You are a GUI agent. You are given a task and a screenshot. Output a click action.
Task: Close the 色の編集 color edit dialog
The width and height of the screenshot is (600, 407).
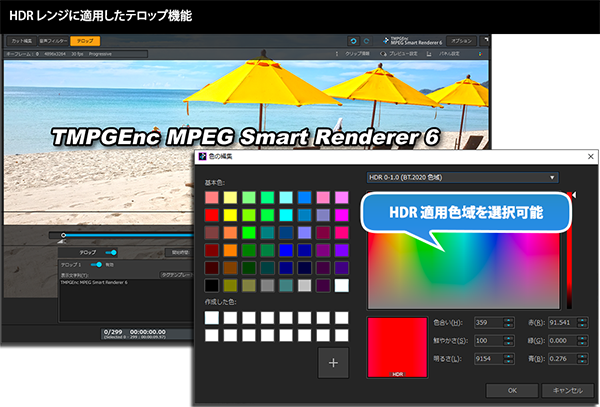(590, 156)
